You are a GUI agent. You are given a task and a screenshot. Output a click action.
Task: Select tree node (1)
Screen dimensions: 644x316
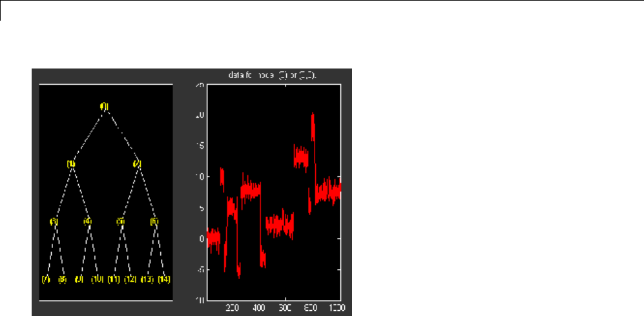[x=71, y=164]
